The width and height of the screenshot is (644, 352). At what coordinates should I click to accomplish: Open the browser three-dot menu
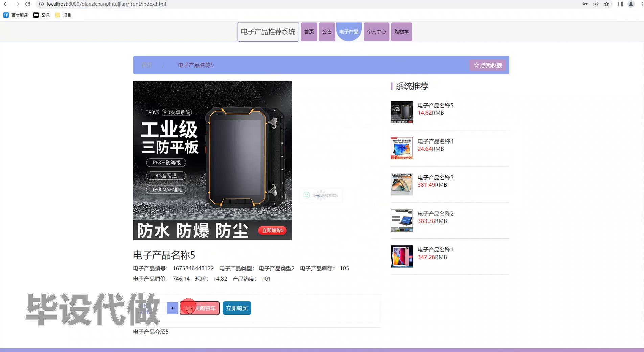click(642, 4)
